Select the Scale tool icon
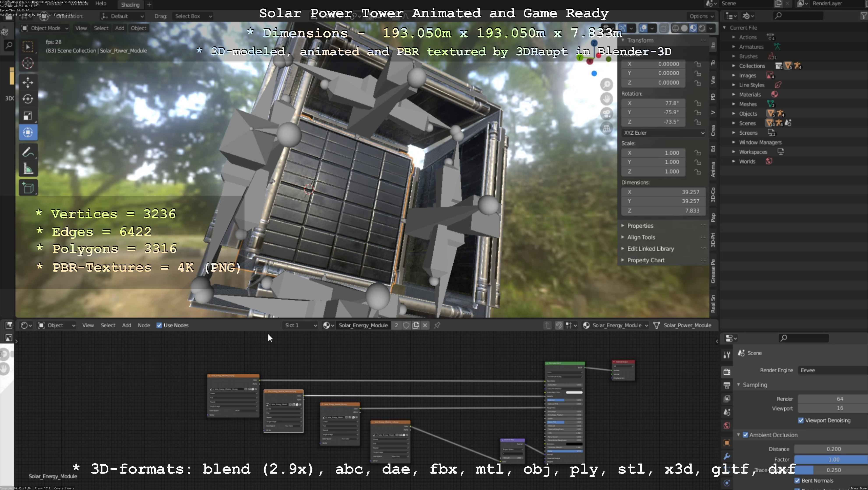 point(28,116)
